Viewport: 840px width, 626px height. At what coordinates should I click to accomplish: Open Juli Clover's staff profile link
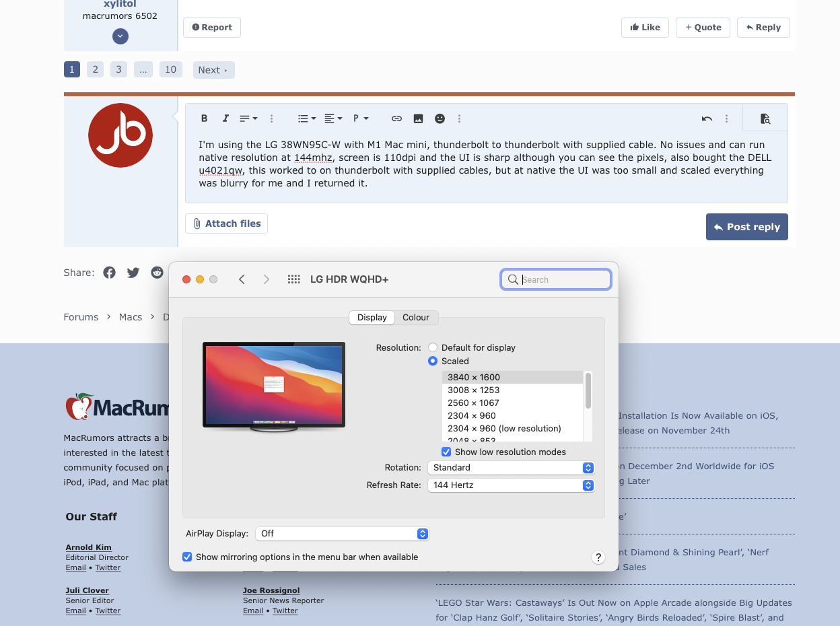[87, 590]
